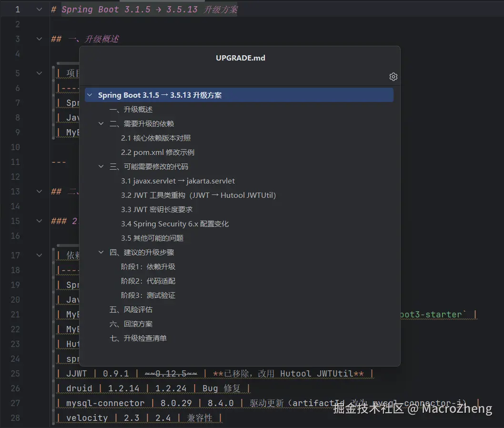Jump to 六、回滚方案 section

(x=131, y=324)
